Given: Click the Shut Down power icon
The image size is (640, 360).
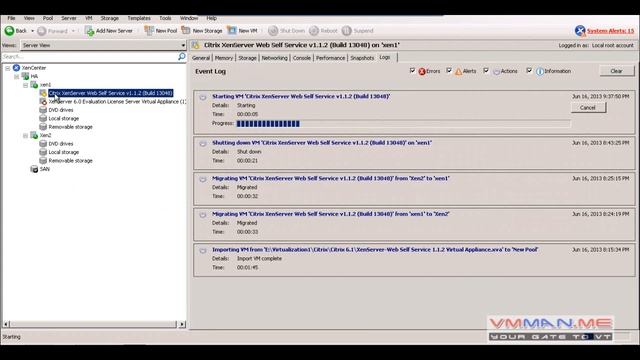Looking at the screenshot, I should click(x=273, y=31).
